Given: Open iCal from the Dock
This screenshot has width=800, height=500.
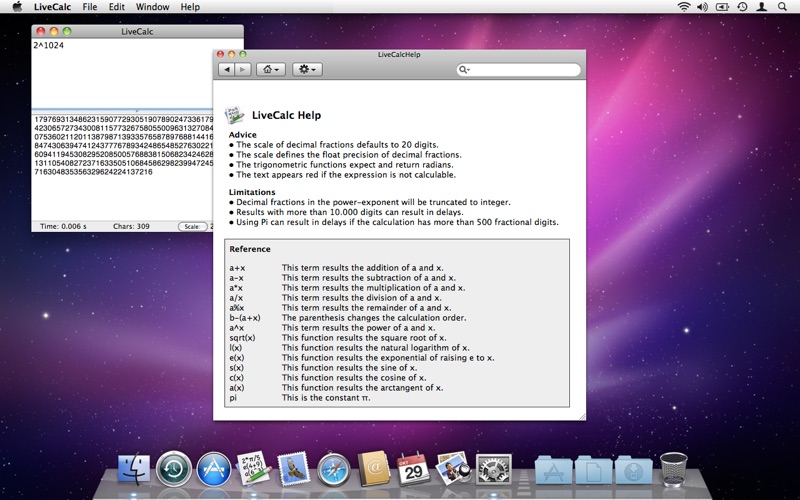Looking at the screenshot, I should [413, 468].
